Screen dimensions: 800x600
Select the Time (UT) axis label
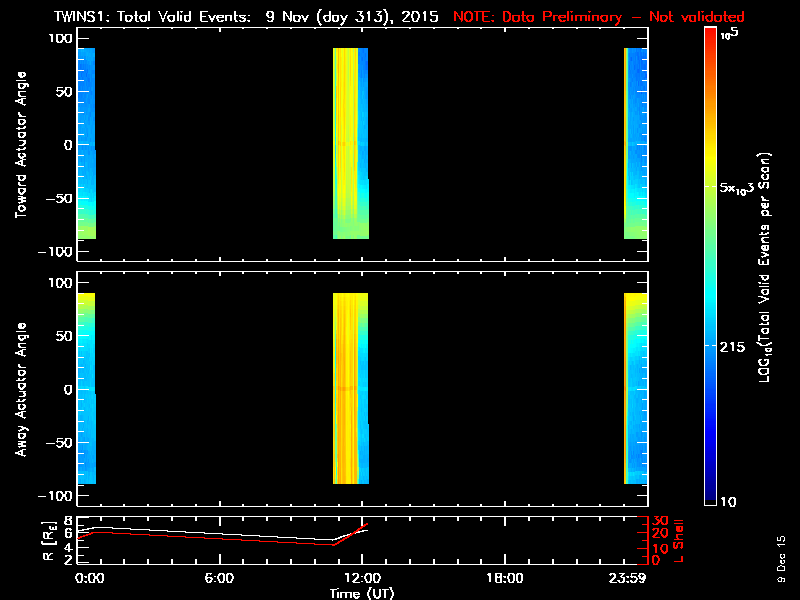(x=362, y=593)
